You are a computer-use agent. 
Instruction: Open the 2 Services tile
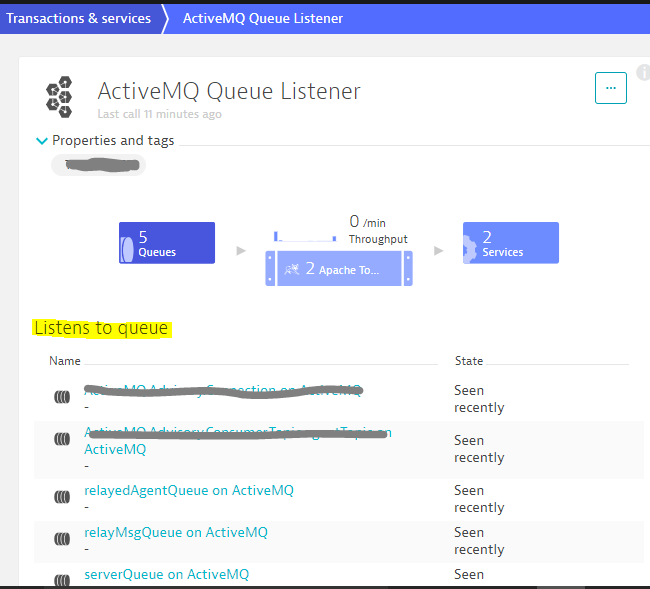[x=510, y=243]
